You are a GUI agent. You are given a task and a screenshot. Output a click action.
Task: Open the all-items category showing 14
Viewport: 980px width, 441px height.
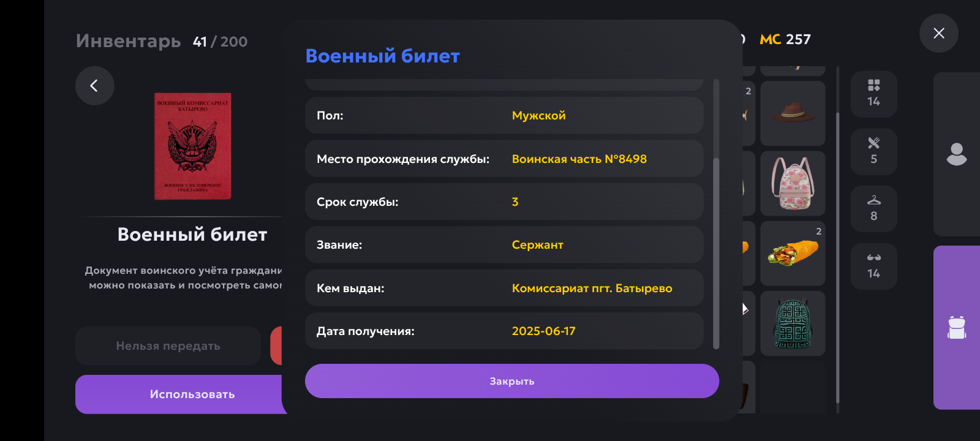tap(873, 94)
